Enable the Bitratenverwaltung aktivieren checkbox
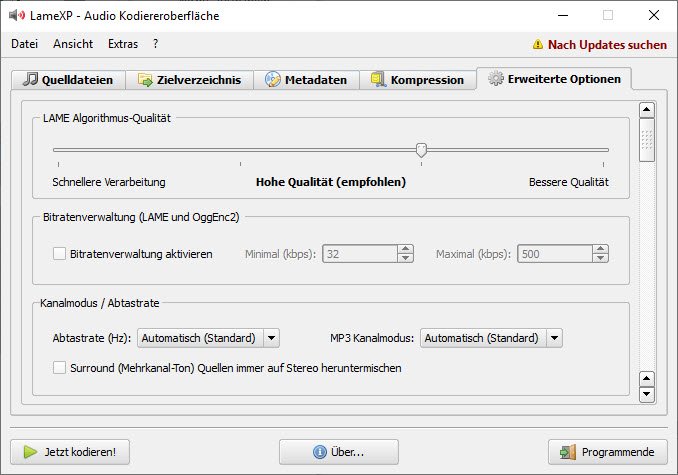The width and height of the screenshot is (678, 475). pyautogui.click(x=60, y=254)
